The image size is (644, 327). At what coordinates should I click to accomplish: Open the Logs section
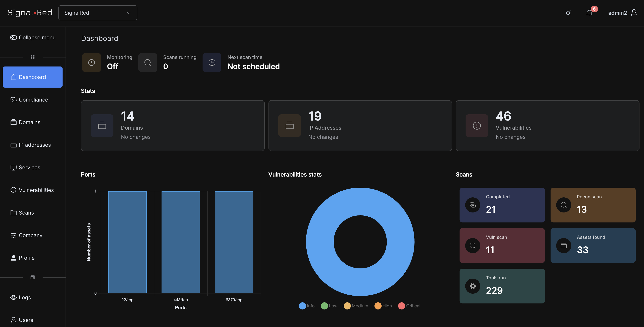[25, 297]
